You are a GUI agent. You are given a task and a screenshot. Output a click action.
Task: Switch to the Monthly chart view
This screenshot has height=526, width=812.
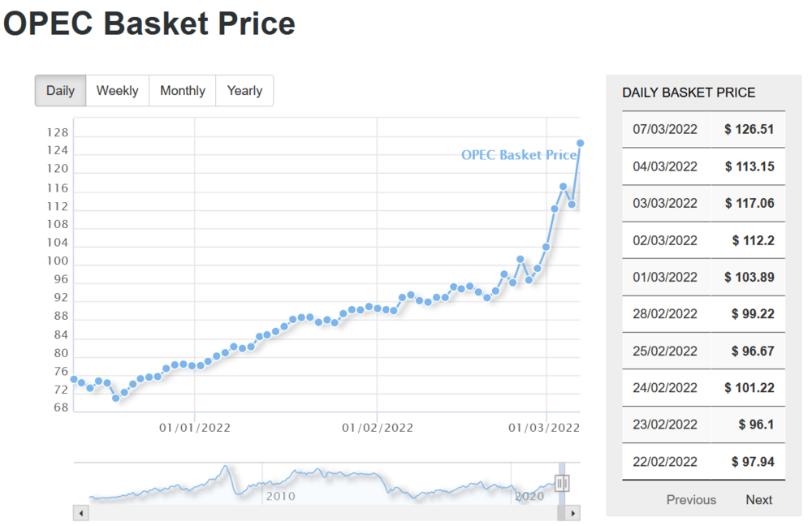coord(183,91)
